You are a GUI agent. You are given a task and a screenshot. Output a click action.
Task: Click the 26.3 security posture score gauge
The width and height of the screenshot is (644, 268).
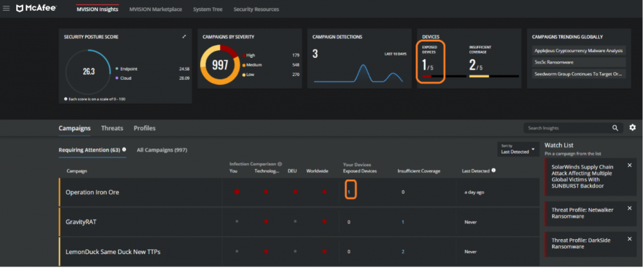point(88,72)
